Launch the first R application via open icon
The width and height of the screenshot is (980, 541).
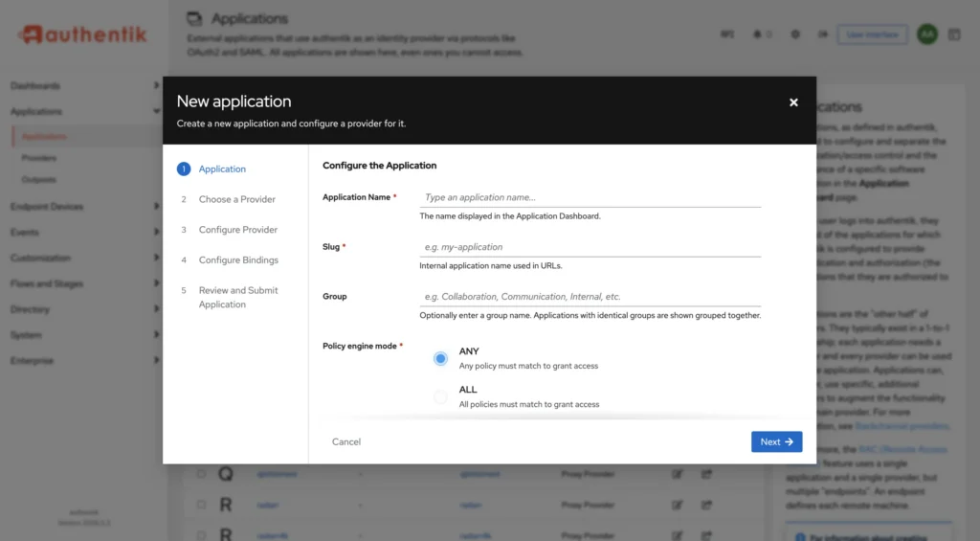point(706,505)
